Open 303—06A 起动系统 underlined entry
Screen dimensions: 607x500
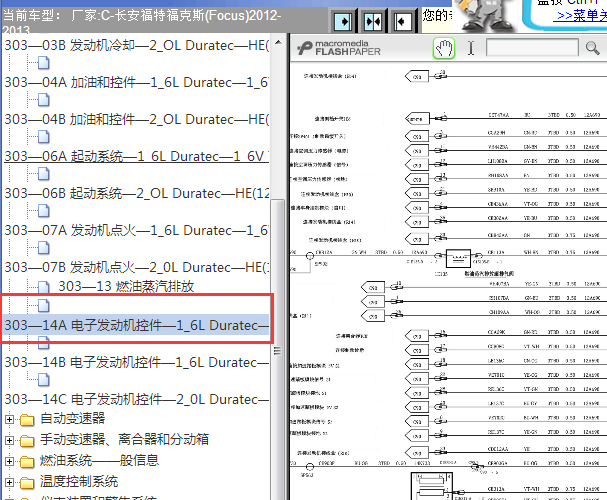click(x=136, y=156)
